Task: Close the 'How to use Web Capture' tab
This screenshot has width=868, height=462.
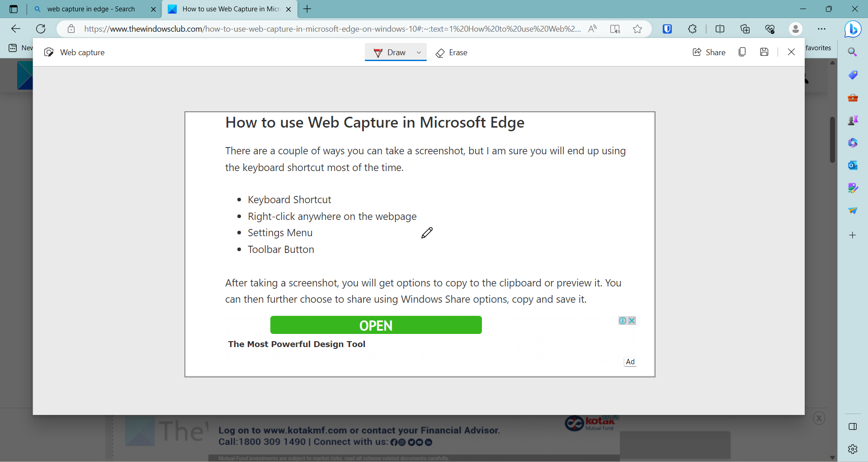Action: click(288, 9)
